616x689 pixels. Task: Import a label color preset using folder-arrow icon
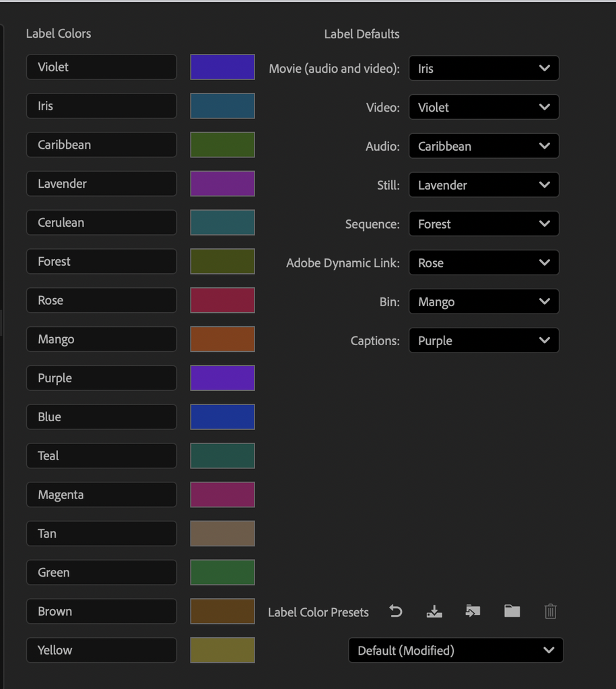(x=473, y=611)
